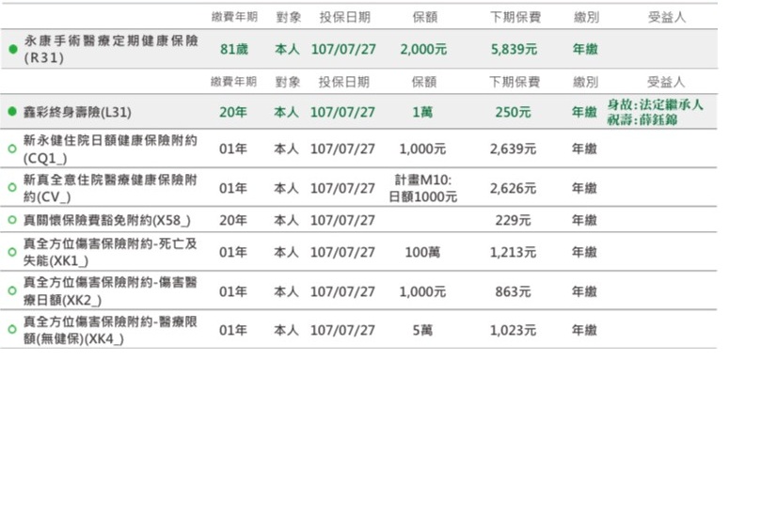Click the 計畫M10: 日額1000元 coverage cell

point(423,188)
